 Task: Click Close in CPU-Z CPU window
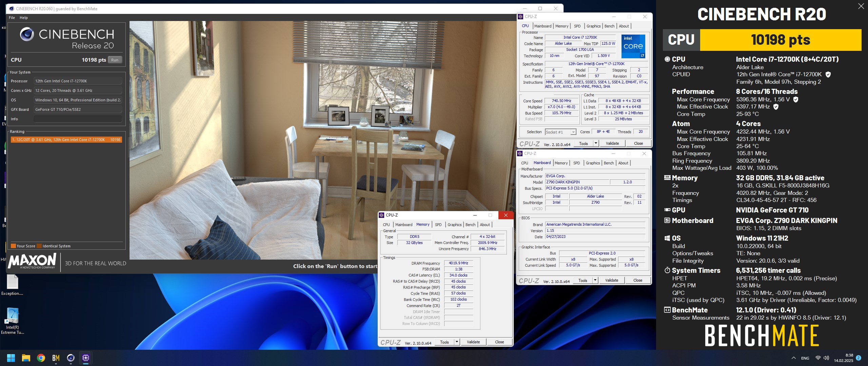tap(638, 143)
